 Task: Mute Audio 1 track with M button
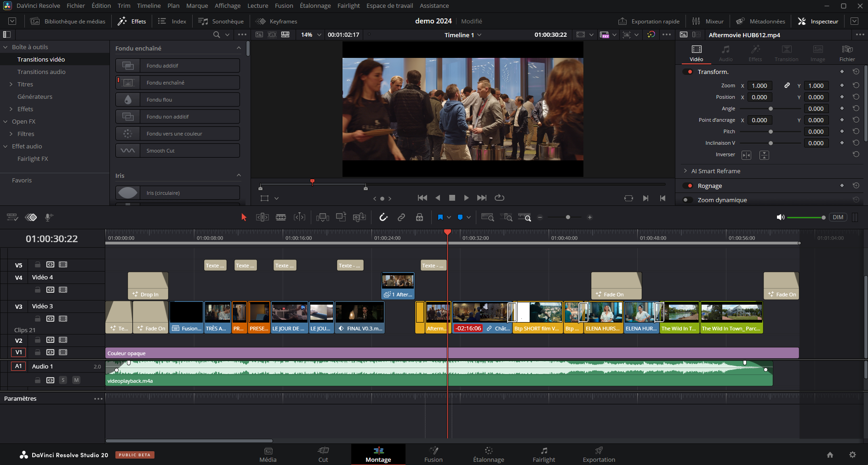pos(76,380)
